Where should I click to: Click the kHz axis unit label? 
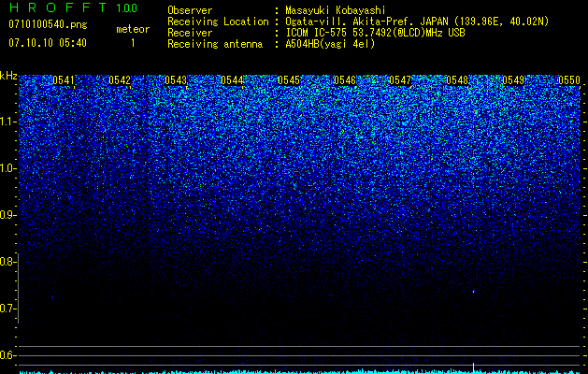(8, 76)
